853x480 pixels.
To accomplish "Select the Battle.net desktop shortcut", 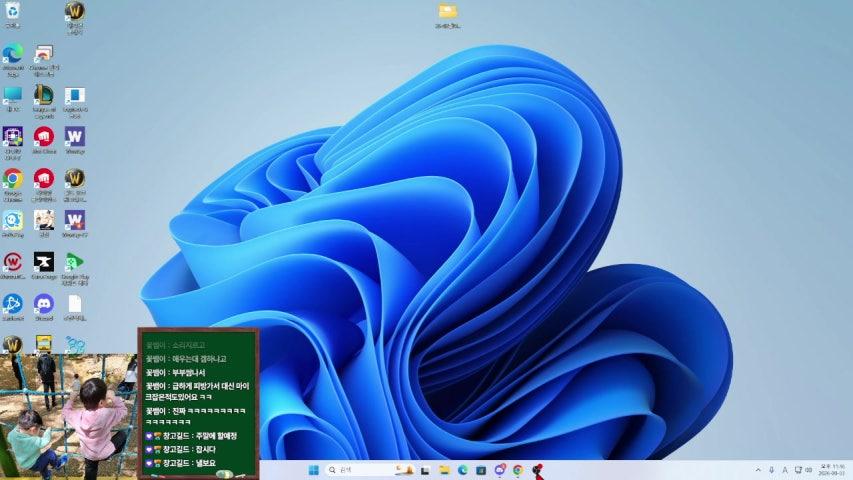I will (12, 303).
